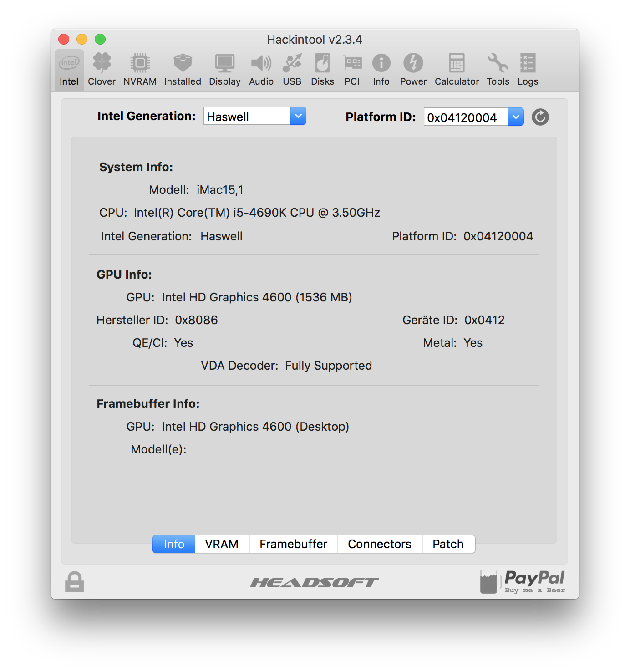Open the Tools section
Image resolution: width=630 pixels, height=672 pixels.
(x=498, y=70)
